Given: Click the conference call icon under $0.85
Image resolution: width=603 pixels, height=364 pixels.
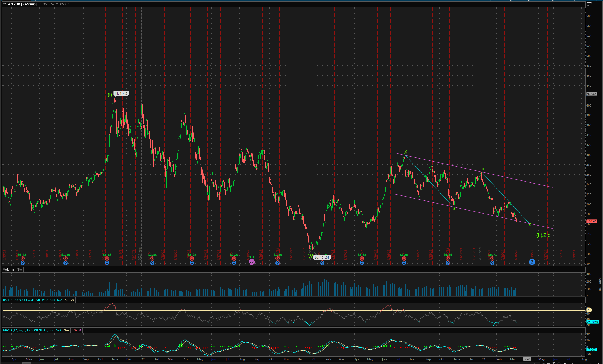Looking at the screenshot, I should coord(362,259).
